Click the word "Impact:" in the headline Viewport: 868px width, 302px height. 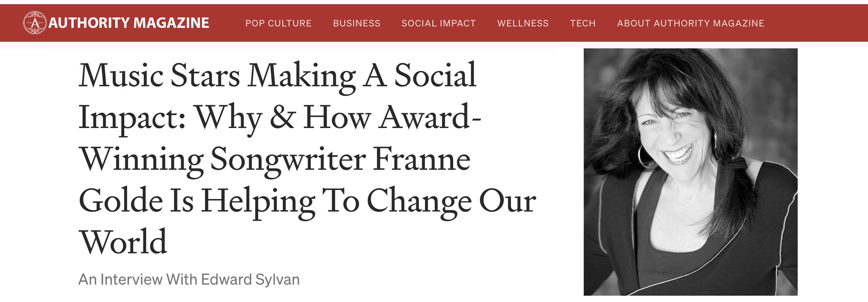[132, 118]
